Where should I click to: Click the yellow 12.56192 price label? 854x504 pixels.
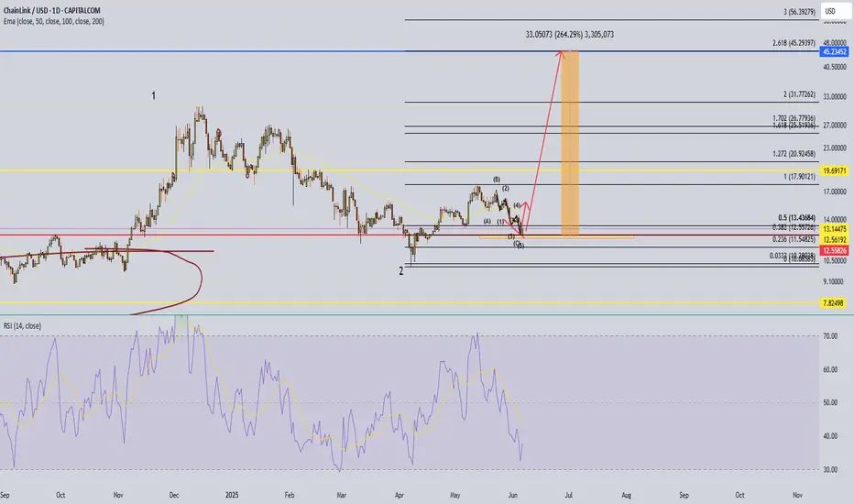834,240
